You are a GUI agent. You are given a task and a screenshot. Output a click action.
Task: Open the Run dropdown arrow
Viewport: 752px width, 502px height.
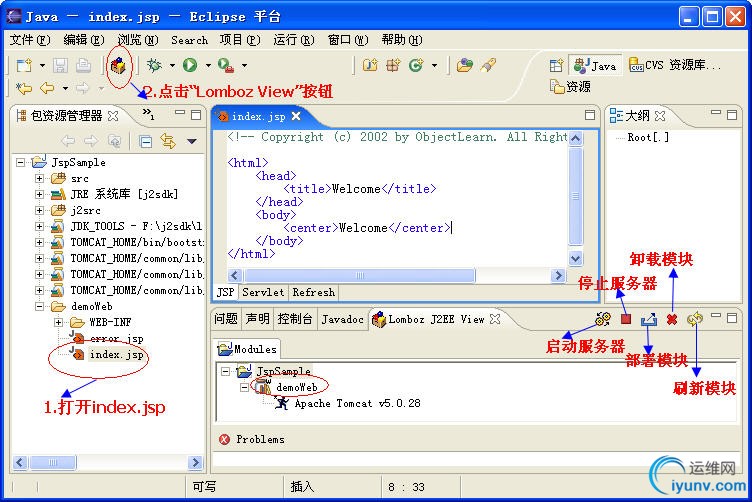click(x=208, y=65)
